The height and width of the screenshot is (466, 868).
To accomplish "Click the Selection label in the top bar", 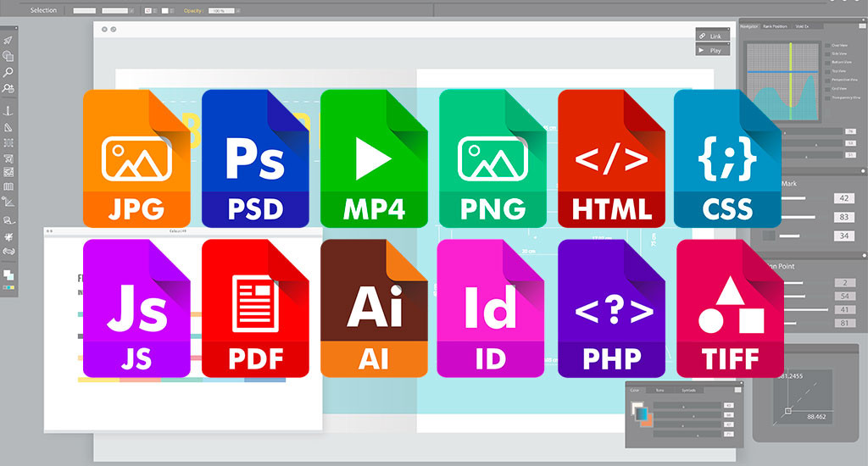I will coord(43,10).
